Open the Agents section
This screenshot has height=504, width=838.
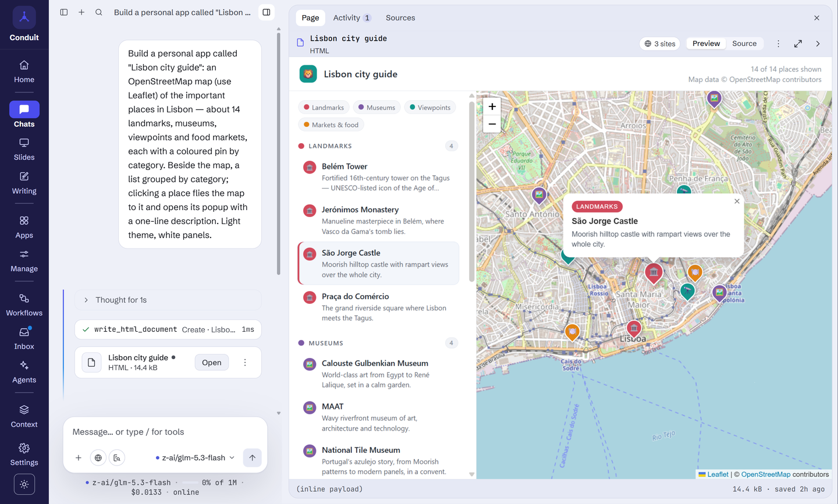[x=24, y=372]
